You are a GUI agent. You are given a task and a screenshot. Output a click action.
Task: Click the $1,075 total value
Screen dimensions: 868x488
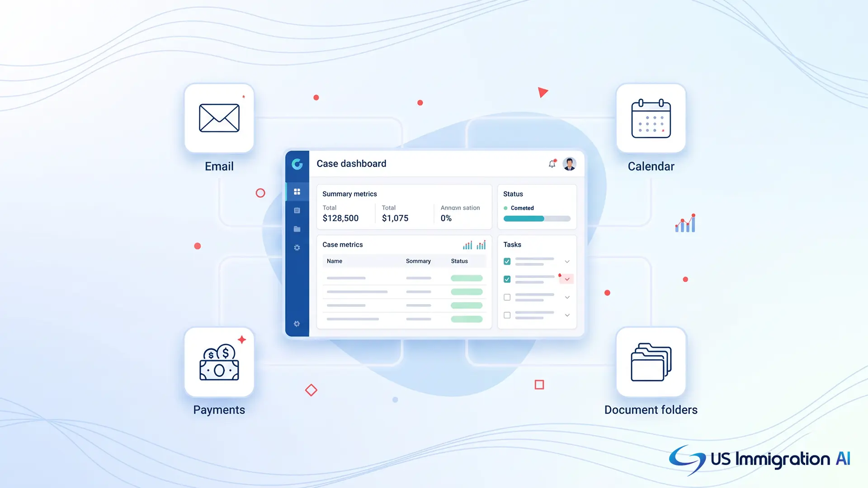point(395,218)
